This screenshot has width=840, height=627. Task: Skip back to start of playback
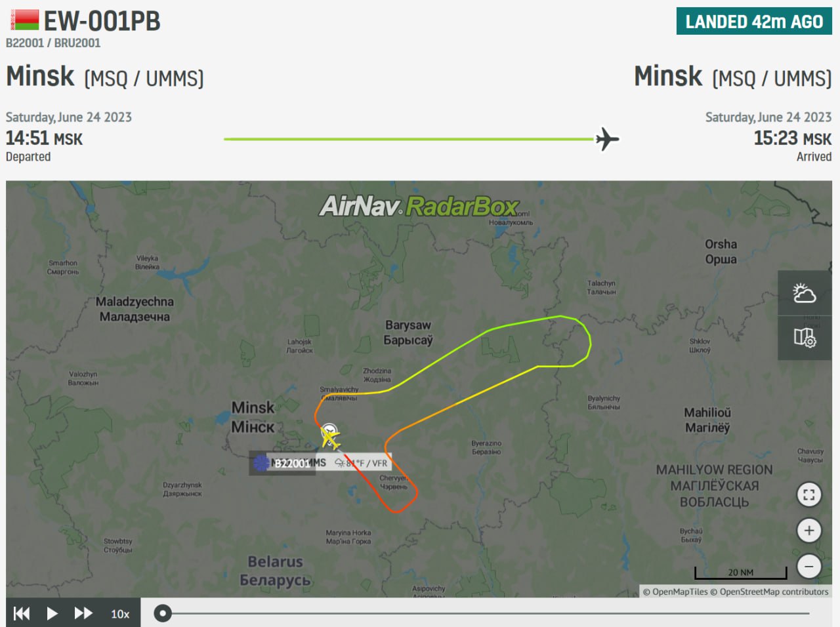tap(22, 613)
